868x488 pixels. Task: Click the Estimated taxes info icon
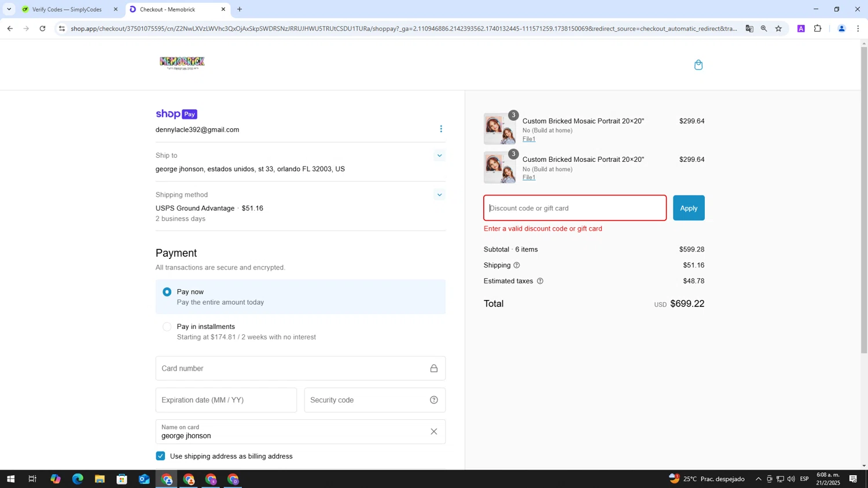pyautogui.click(x=539, y=281)
